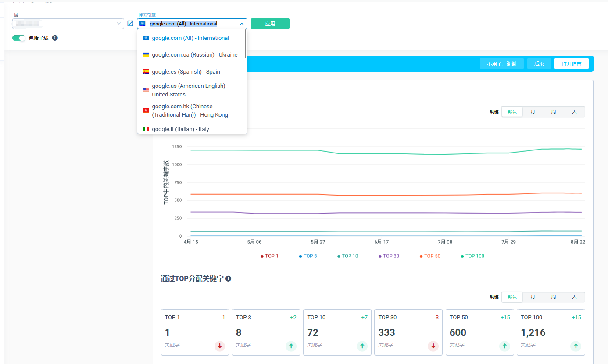This screenshot has height=364, width=608.
Task: Select 默认 scale in upper chart
Action: point(512,112)
